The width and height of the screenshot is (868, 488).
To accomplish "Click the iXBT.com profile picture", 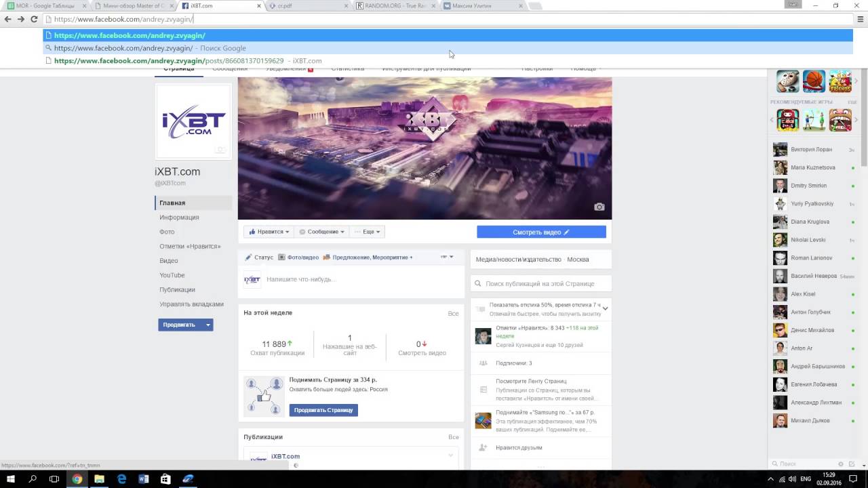I will [x=193, y=122].
